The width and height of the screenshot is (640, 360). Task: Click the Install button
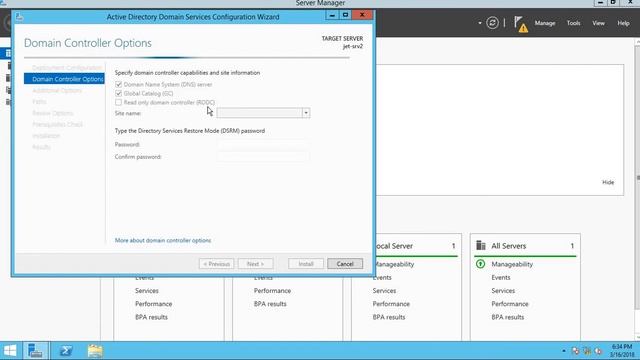(306, 264)
